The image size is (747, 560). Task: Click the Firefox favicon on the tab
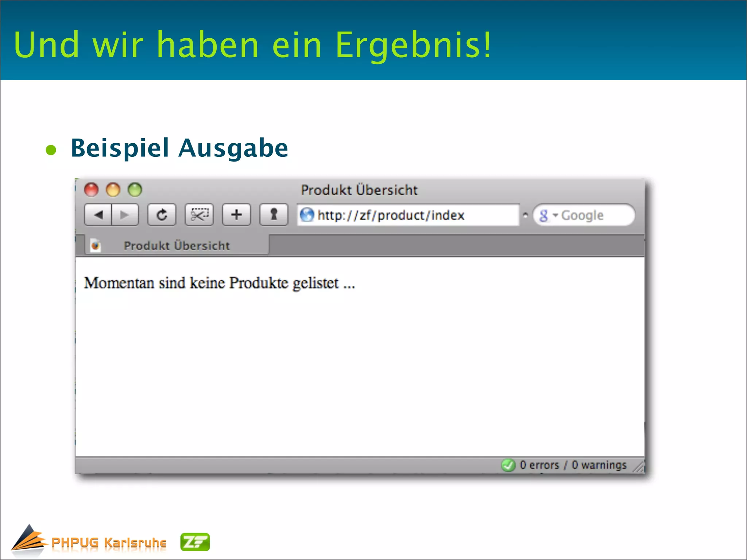click(96, 245)
